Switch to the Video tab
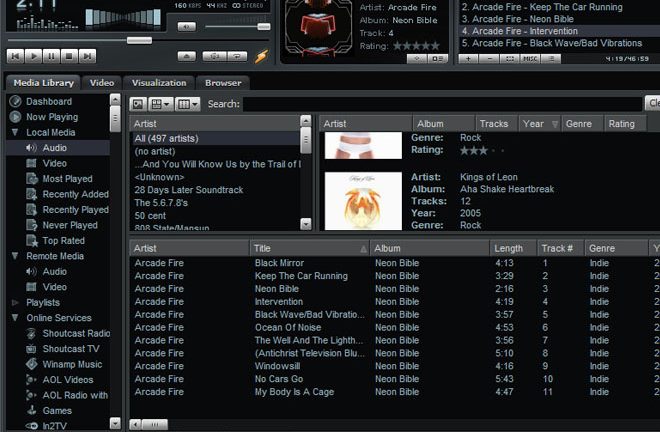The image size is (660, 432). coord(102,83)
